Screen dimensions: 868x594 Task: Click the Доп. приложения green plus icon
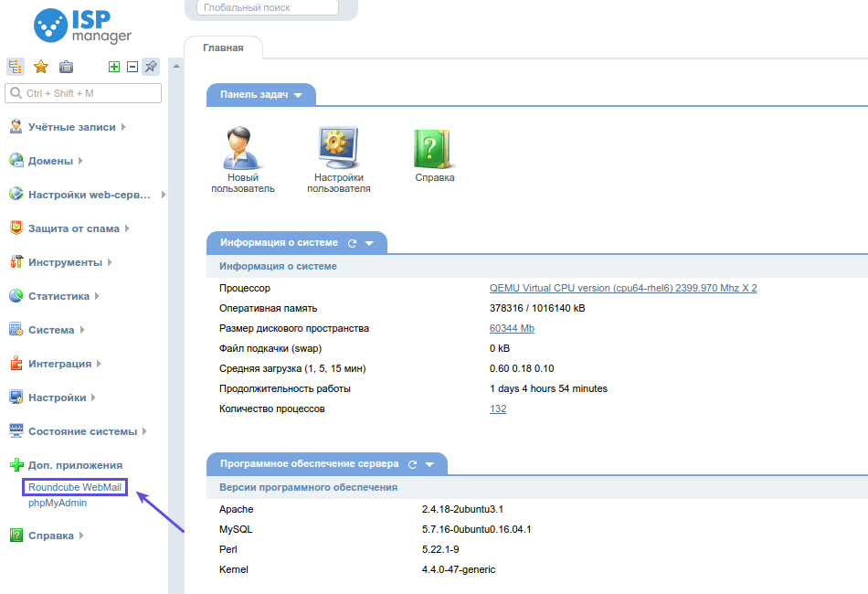coord(16,465)
